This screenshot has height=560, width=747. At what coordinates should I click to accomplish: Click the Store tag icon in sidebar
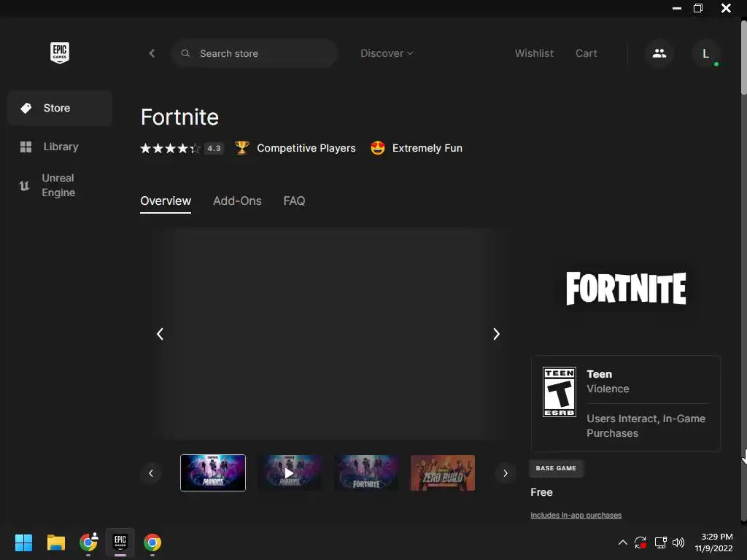26,108
